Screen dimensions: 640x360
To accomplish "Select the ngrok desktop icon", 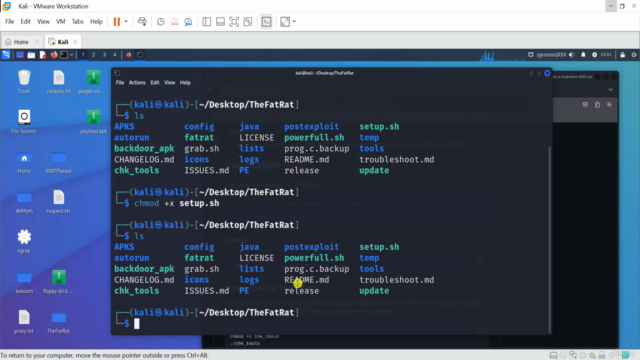I will pyautogui.click(x=24, y=241).
